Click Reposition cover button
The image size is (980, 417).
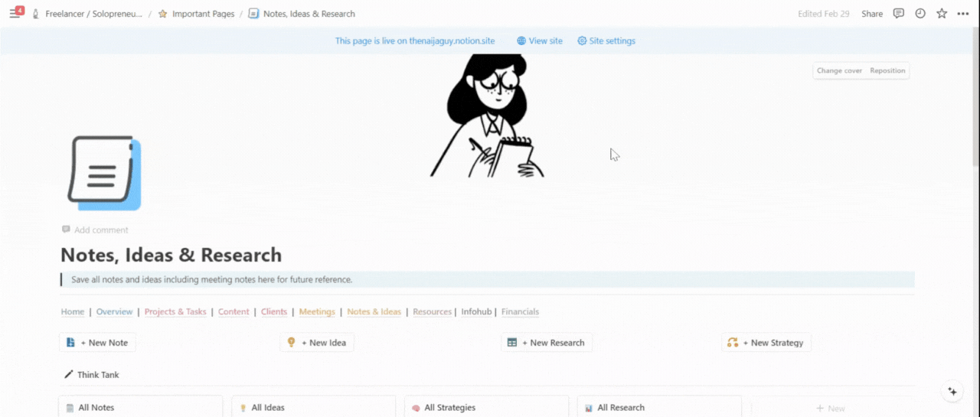[887, 70]
